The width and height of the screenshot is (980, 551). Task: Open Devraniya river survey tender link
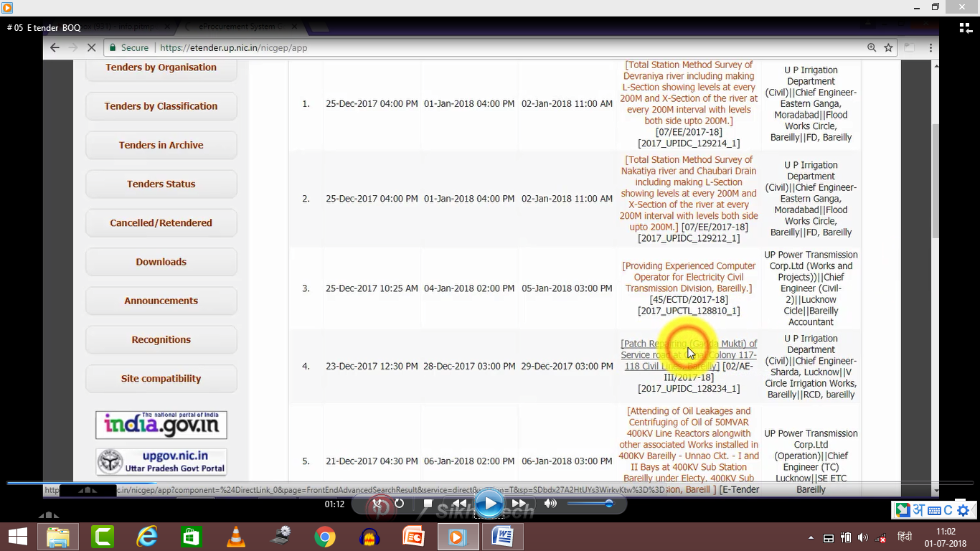point(689,93)
